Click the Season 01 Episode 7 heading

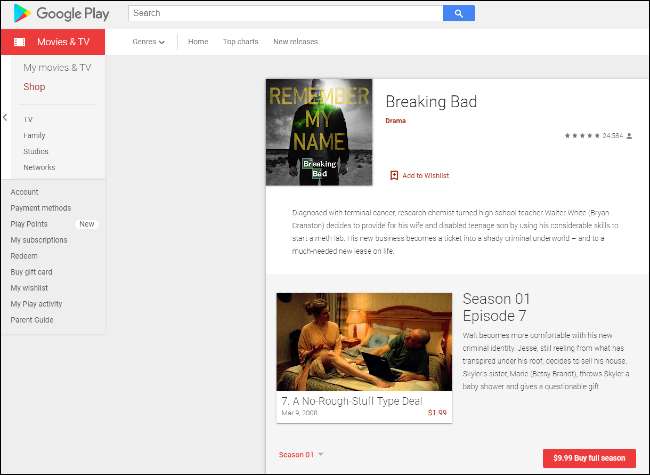tap(496, 307)
